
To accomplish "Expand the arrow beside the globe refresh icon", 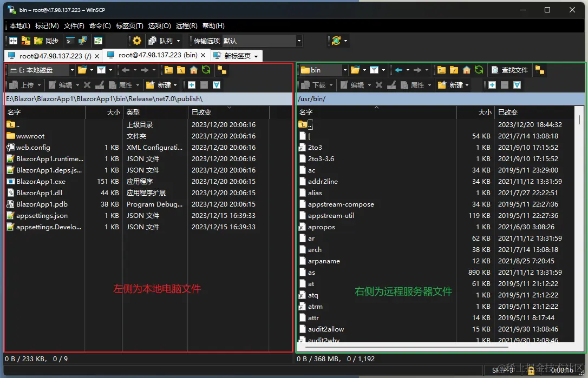I will (346, 41).
